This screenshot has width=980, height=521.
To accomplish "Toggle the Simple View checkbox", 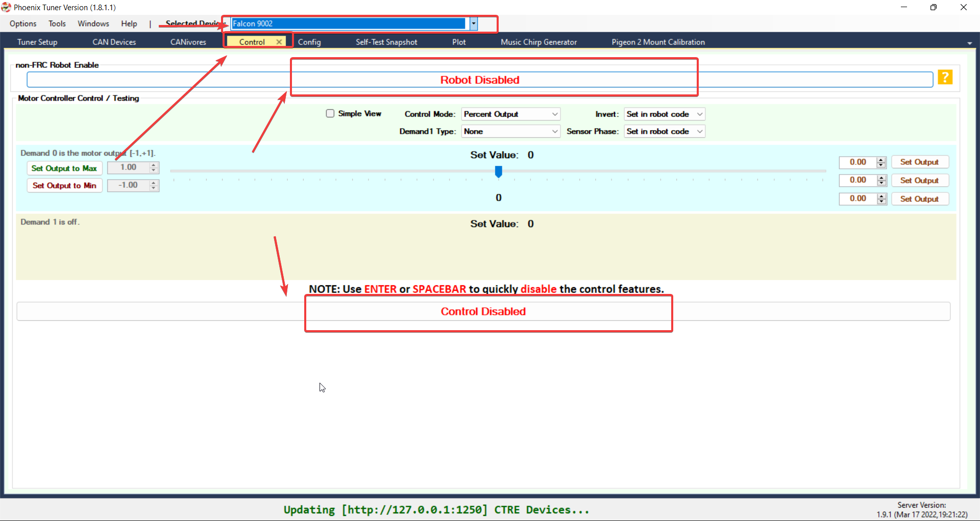I will click(330, 113).
